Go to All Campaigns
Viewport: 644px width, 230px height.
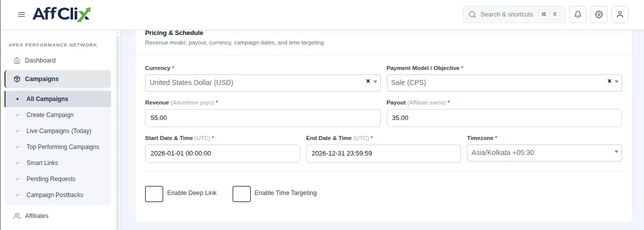coord(58,99)
